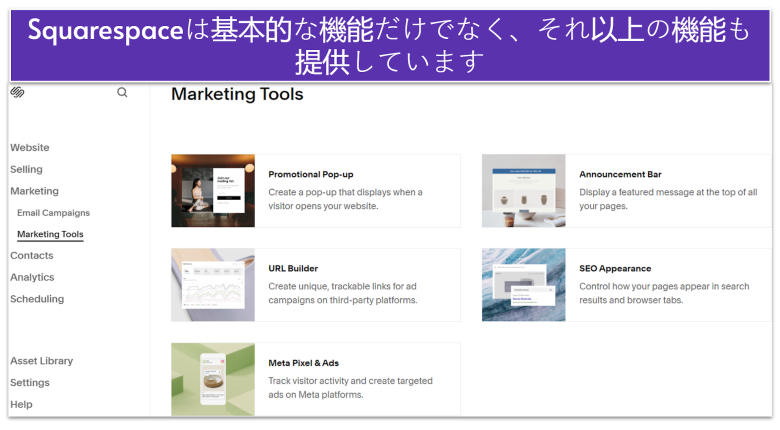Click the URL Builder thumbnail image

point(213,285)
